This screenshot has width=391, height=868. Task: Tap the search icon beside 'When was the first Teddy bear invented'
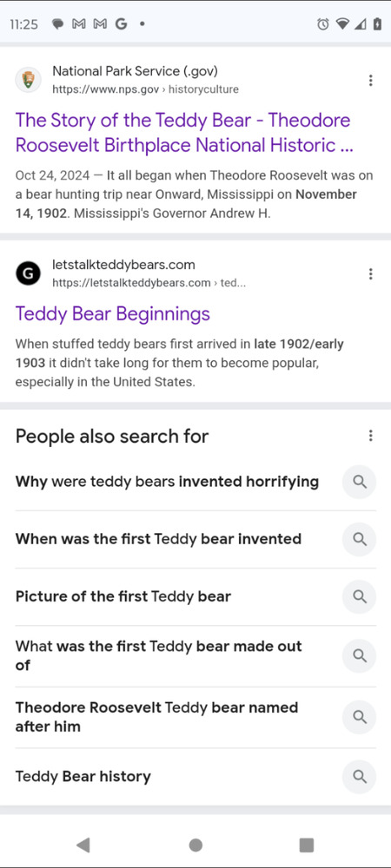360,539
